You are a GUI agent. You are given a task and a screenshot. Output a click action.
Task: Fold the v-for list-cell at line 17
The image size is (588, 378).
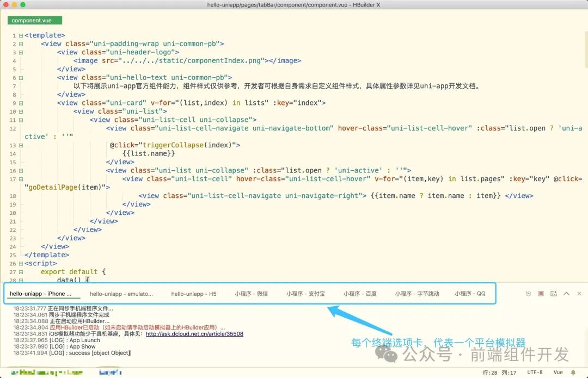pos(21,179)
